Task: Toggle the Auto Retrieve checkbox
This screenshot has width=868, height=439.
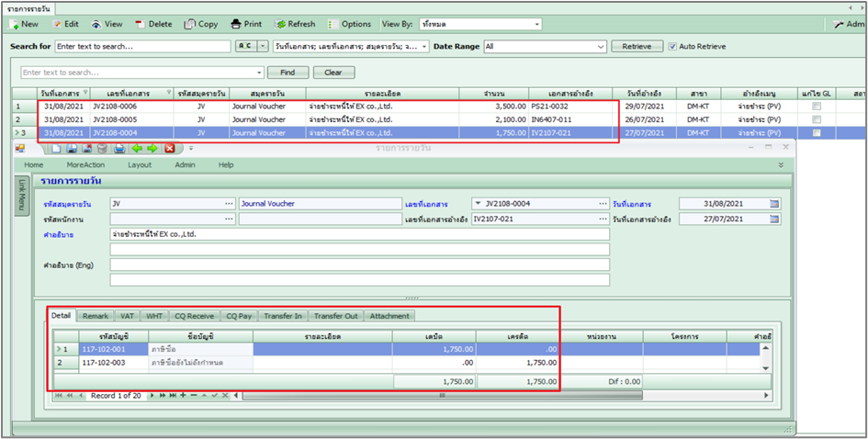Action: (672, 46)
